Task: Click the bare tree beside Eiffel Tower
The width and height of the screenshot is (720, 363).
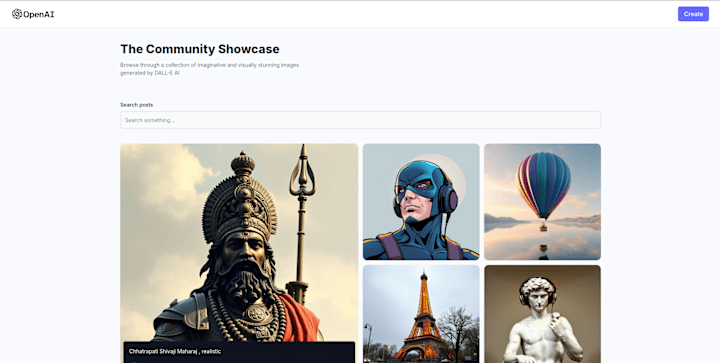Action: coord(456,331)
